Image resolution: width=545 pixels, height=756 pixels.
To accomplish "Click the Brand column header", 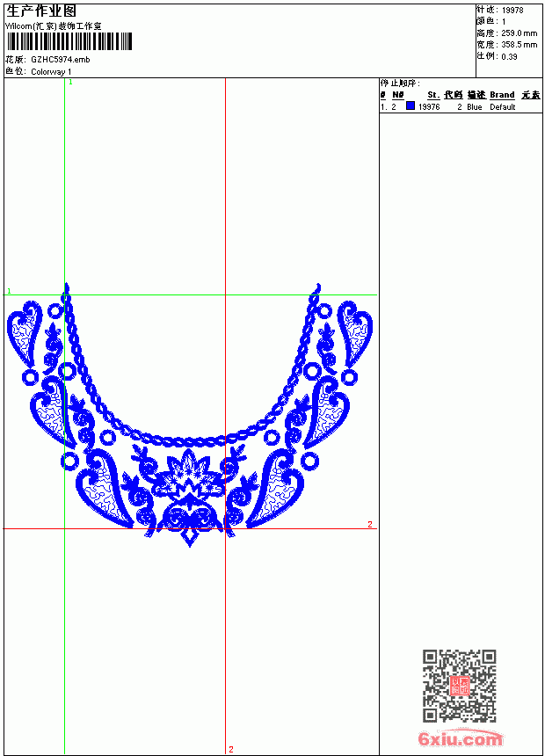I will click(x=502, y=95).
